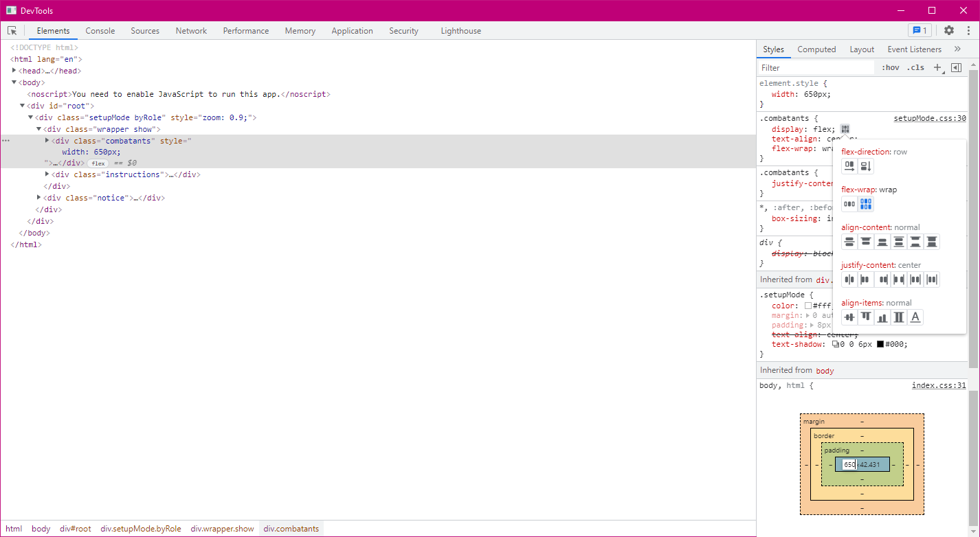Set flex-direction to column
Screen dimensions: 980x537
point(866,166)
